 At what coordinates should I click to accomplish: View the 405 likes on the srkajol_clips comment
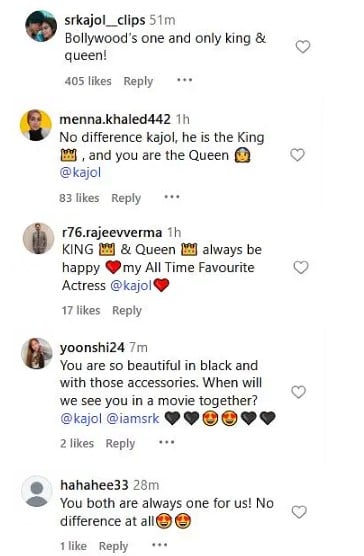coord(88,81)
